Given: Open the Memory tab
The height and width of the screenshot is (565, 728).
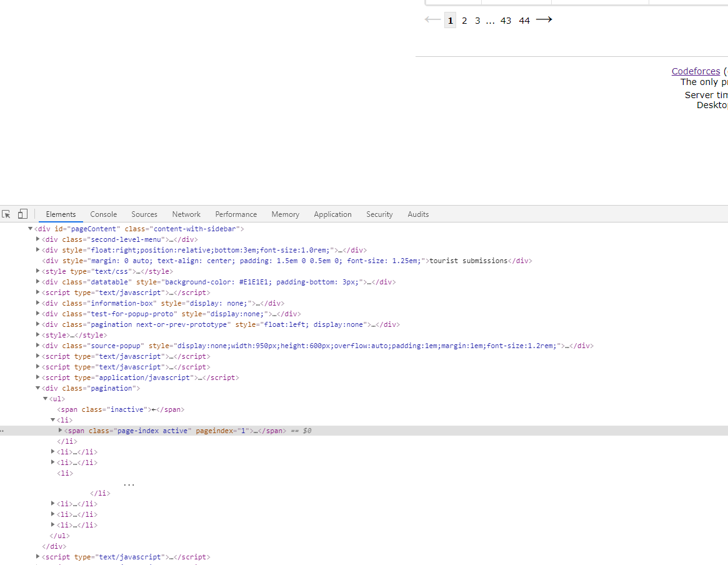Looking at the screenshot, I should 285,214.
